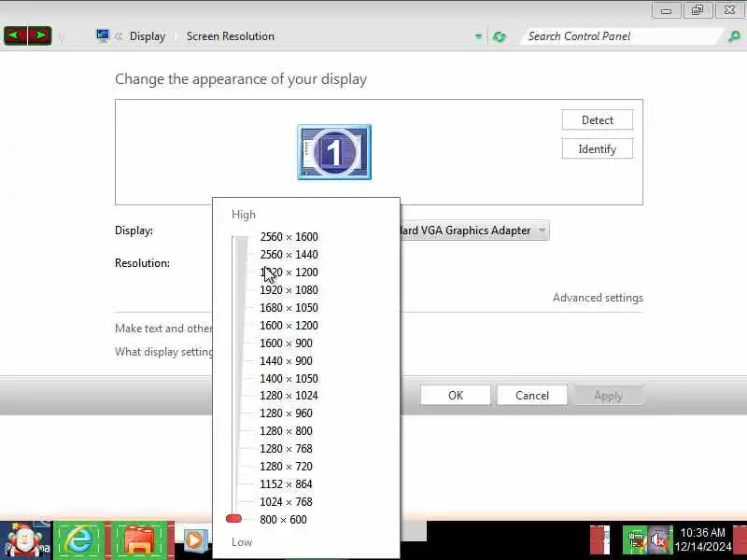Click the Detect button
The image size is (747, 560).
(x=597, y=120)
